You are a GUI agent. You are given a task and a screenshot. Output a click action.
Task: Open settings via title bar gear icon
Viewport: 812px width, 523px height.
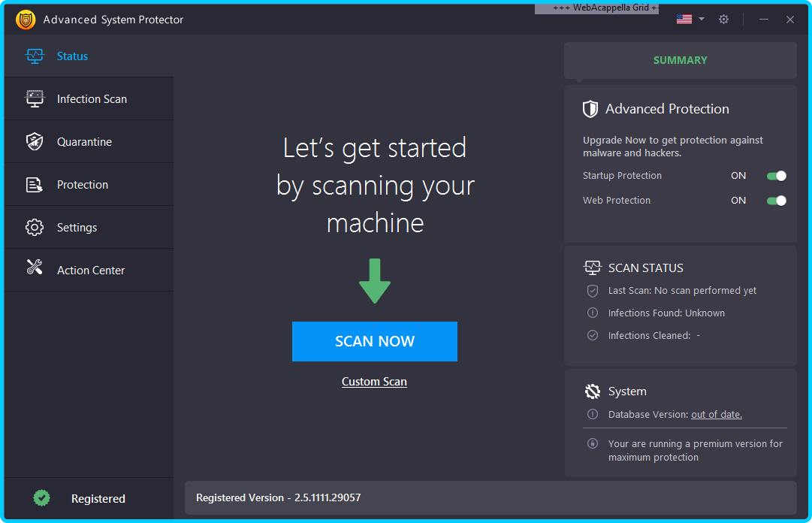[x=723, y=19]
